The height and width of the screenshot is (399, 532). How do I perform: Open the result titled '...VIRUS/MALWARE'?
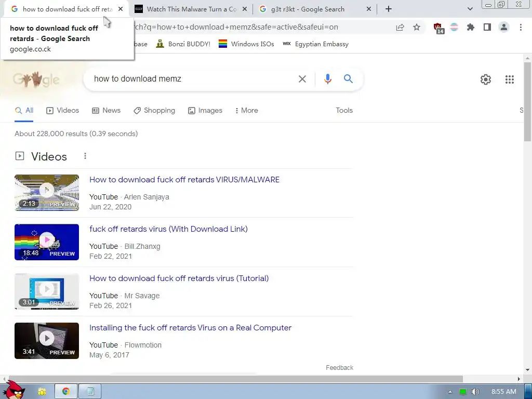pos(184,179)
